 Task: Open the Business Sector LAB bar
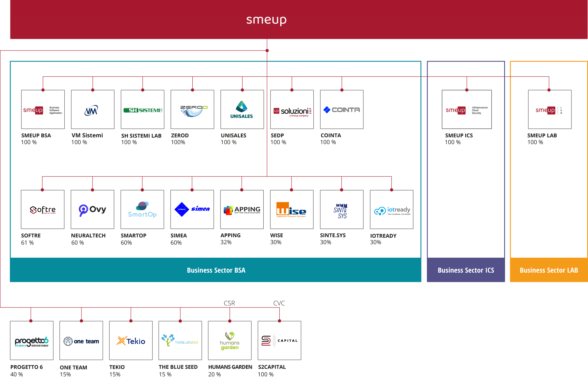pyautogui.click(x=549, y=270)
